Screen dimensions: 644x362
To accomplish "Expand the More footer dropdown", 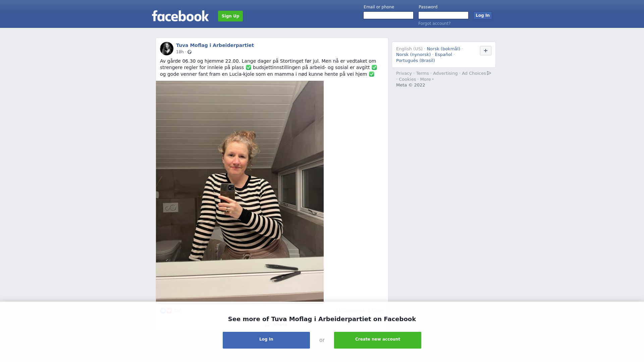I will 427,79.
